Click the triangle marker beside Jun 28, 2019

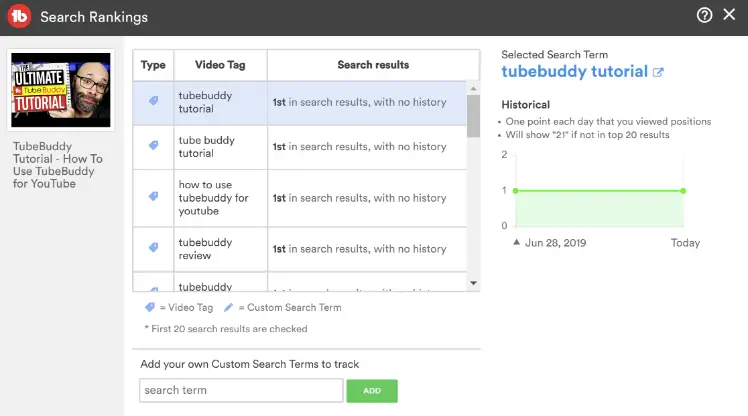(x=516, y=242)
